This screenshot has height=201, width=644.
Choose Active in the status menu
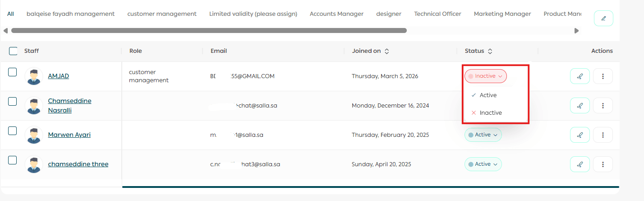(488, 95)
